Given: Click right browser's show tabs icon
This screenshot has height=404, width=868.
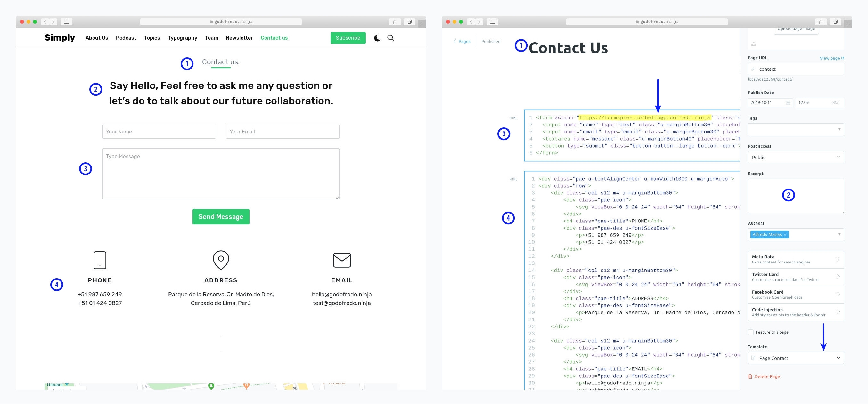Looking at the screenshot, I should click(835, 22).
